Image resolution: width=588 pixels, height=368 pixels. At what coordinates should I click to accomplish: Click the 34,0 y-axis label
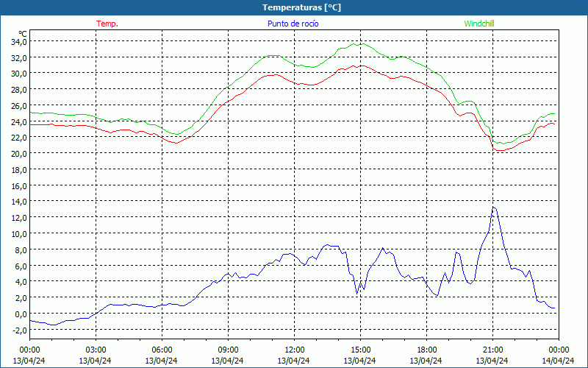click(x=18, y=42)
